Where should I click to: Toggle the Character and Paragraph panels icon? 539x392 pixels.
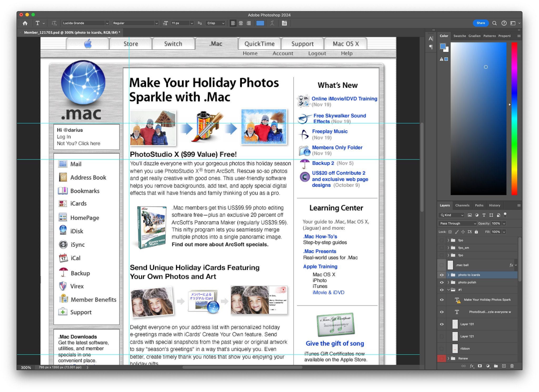[x=284, y=23]
